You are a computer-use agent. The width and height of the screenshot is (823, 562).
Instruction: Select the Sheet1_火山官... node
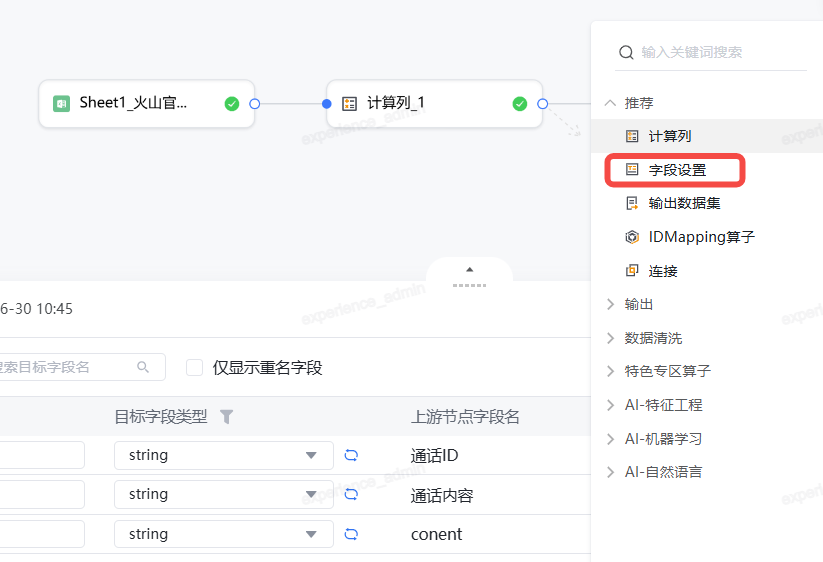point(146,104)
